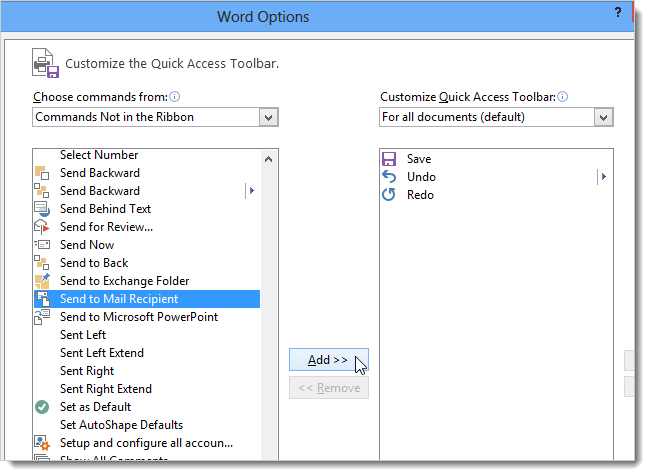Click the Send for Review icon

click(42, 227)
